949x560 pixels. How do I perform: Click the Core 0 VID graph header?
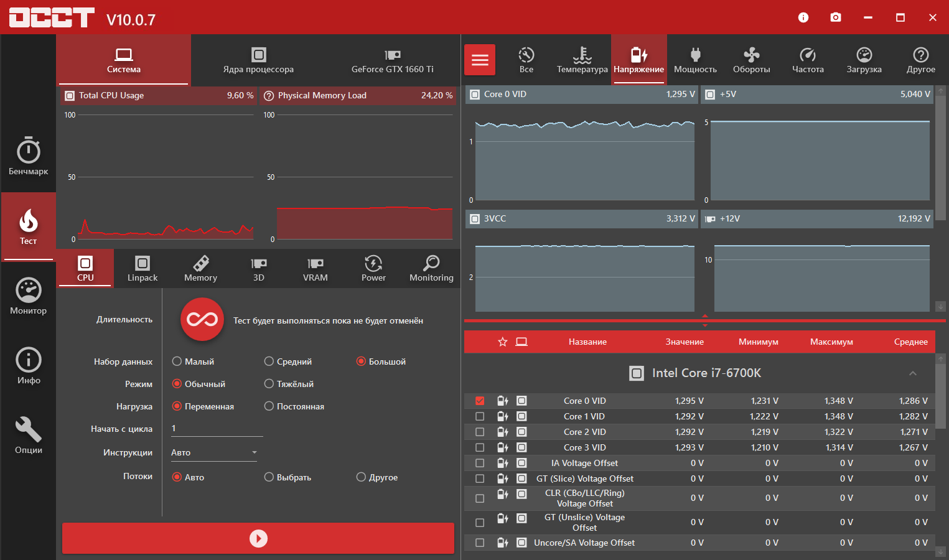point(582,94)
